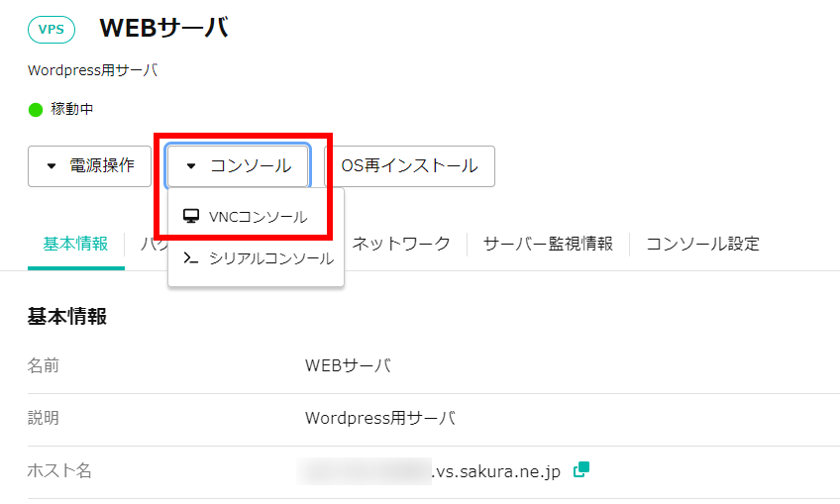Image resolution: width=840 pixels, height=504 pixels.
Task: Click the serial console terminal icon
Action: (x=191, y=258)
